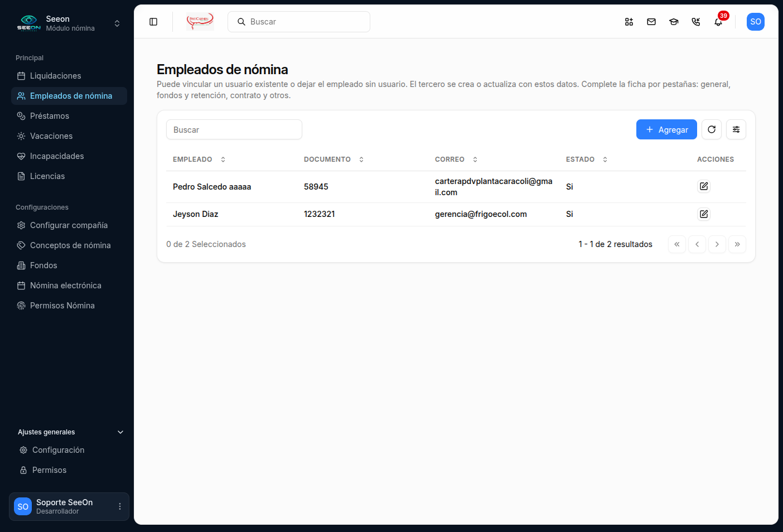
Task: Expand the Seeon module switcher
Action: click(x=117, y=23)
